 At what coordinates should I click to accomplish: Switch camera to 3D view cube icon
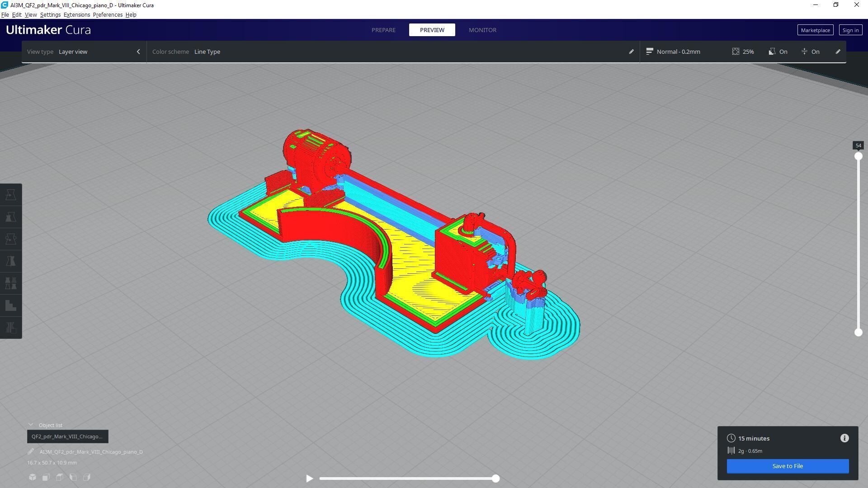click(x=33, y=477)
